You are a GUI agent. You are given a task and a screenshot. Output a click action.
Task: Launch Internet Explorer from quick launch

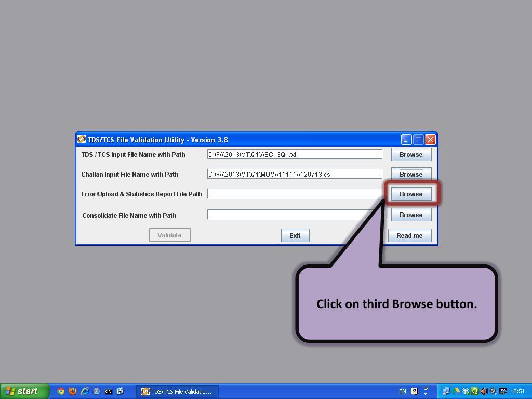(85, 391)
